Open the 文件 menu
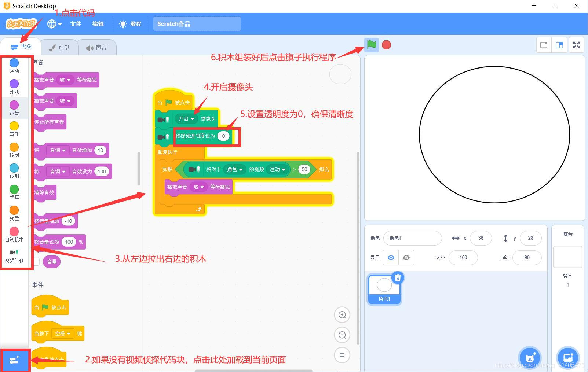Viewport: 588px width, 372px height. (76, 24)
